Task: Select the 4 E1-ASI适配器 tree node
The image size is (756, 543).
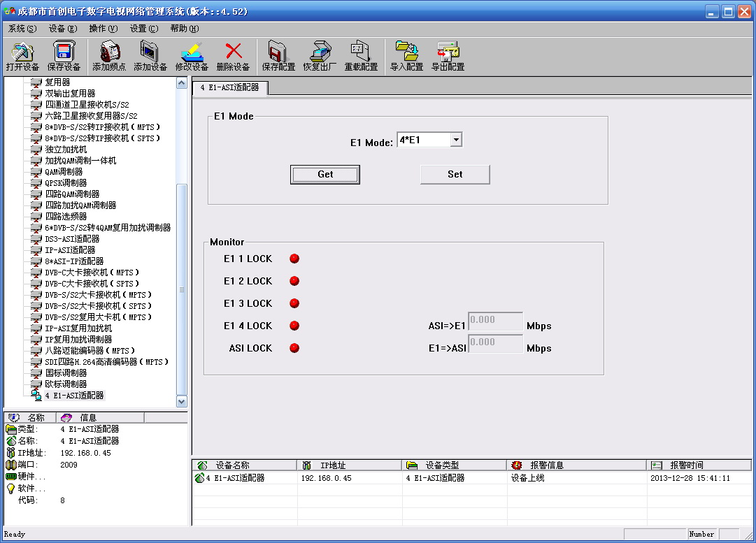Action: [x=74, y=396]
